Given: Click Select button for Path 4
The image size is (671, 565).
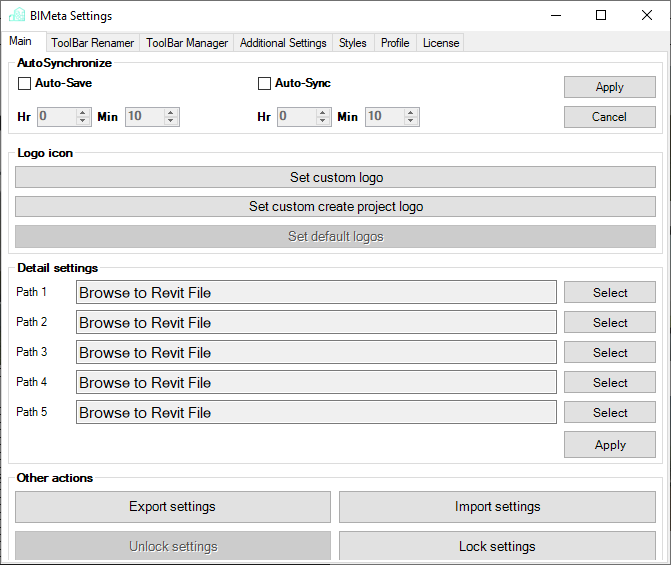Looking at the screenshot, I should [610, 383].
